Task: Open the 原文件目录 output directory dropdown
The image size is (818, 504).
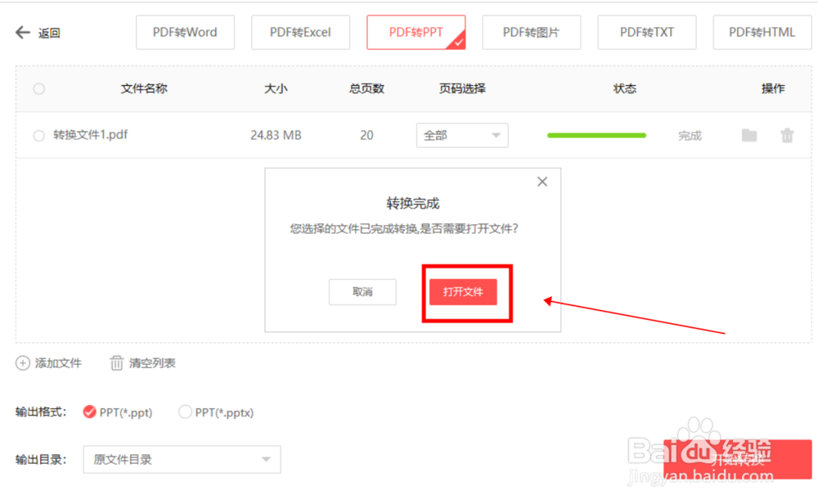Action: tap(182, 460)
